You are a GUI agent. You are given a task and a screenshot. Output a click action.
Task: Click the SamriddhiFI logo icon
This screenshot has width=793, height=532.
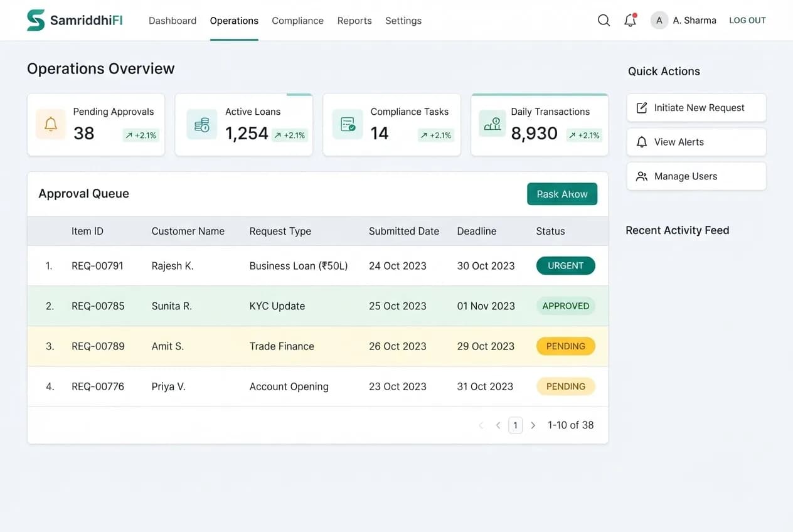click(36, 20)
